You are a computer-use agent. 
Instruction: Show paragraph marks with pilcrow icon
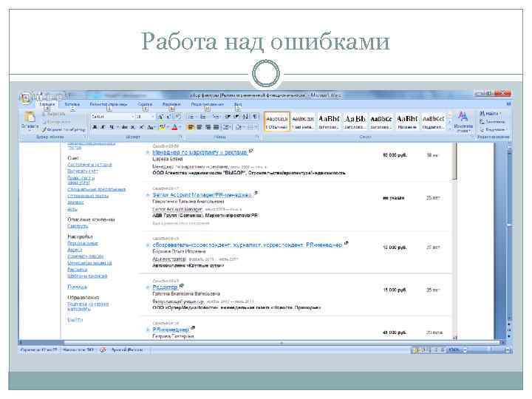tap(256, 117)
